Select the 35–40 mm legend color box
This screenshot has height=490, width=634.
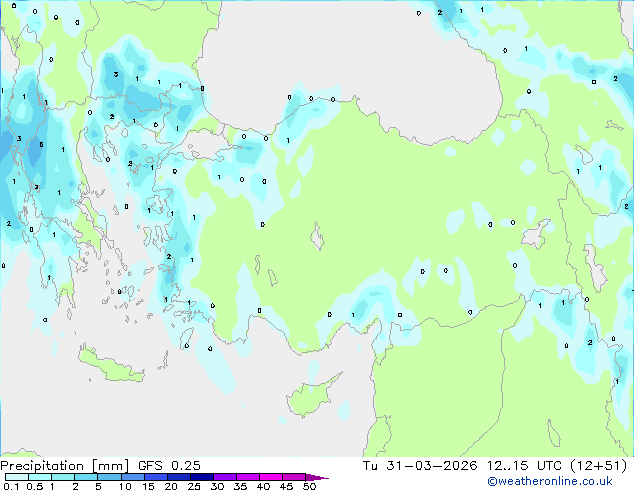[247, 477]
